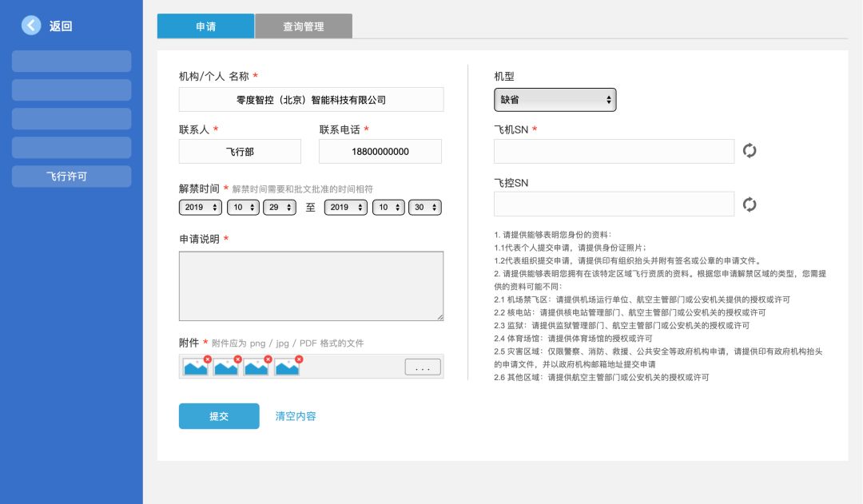
Task: Click into the 申请说明 text area
Action: [311, 286]
